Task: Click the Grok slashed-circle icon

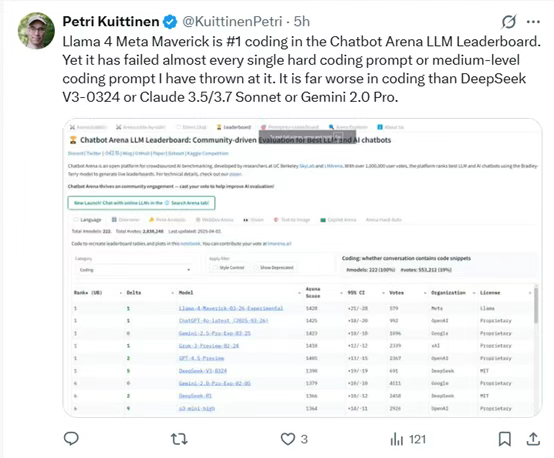Action: click(508, 22)
